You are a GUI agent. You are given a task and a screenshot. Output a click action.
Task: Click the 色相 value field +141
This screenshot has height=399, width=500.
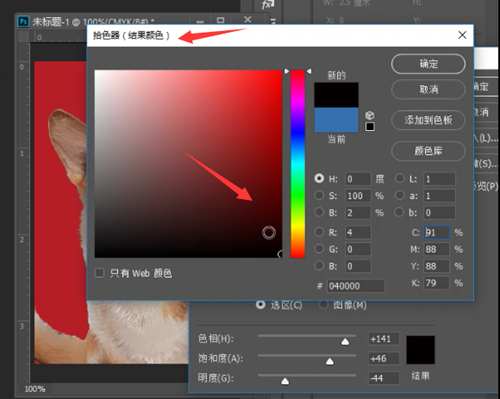point(384,339)
